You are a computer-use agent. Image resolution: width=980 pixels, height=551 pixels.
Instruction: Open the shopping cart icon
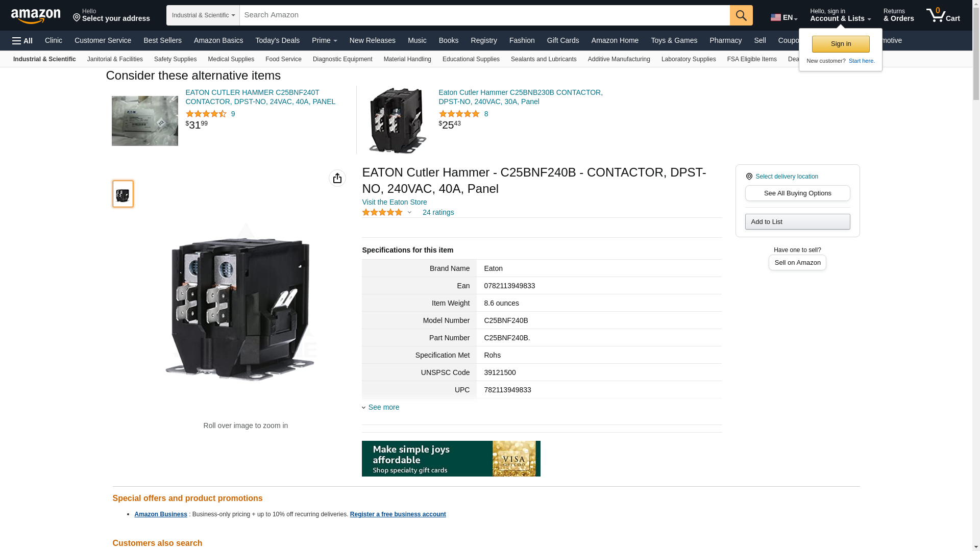tap(943, 15)
